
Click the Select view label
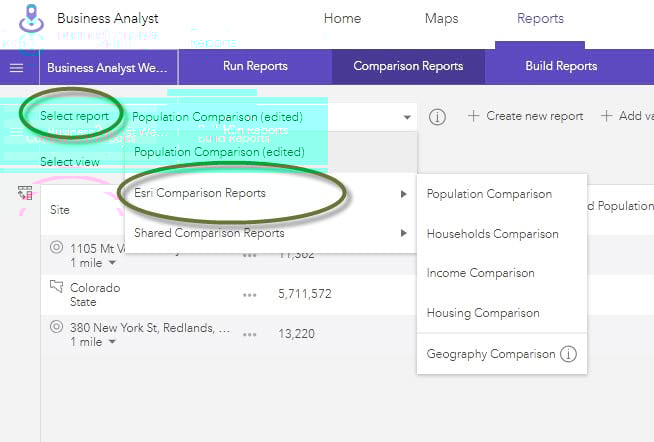(70, 162)
